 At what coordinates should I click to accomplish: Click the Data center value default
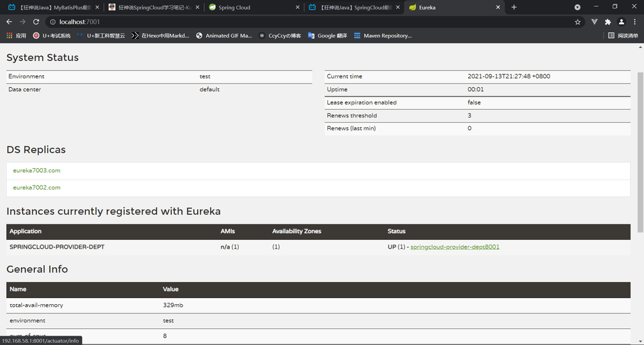[209, 89]
